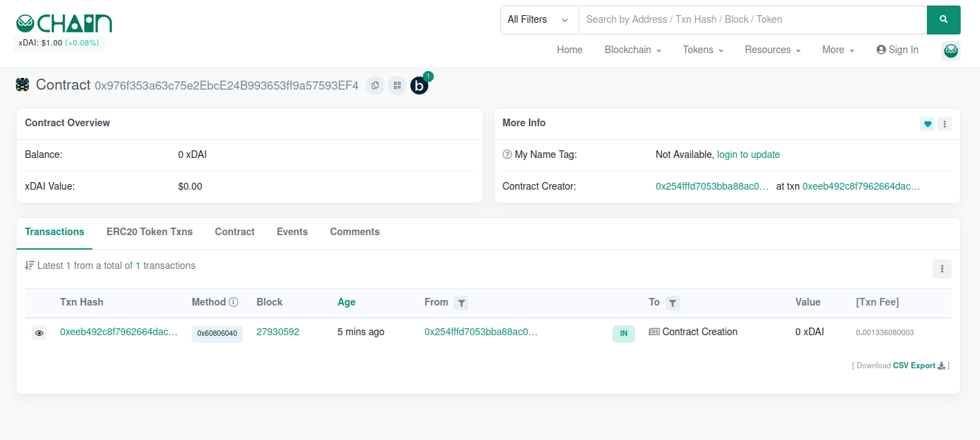Click the search magnifying glass button
The height and width of the screenshot is (440, 980).
pyautogui.click(x=943, y=19)
